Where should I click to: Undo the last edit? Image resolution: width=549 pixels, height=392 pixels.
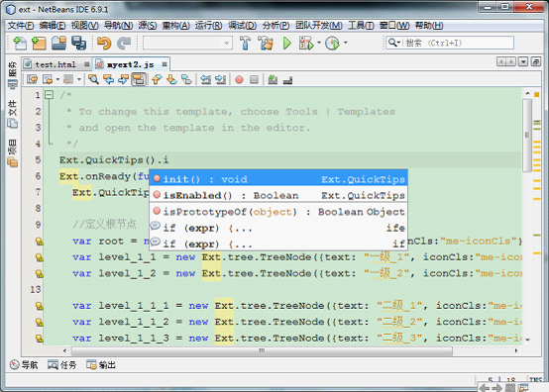[104, 43]
